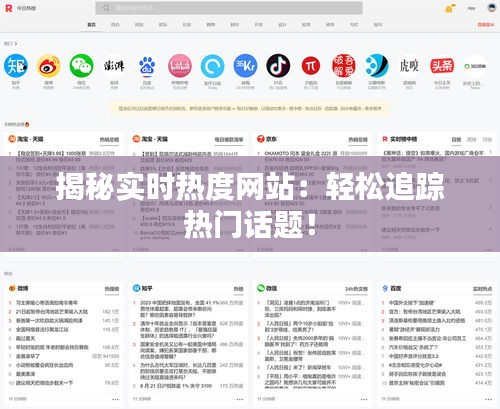Open user avatar in top right
The width and height of the screenshot is (500, 409).
[492, 8]
